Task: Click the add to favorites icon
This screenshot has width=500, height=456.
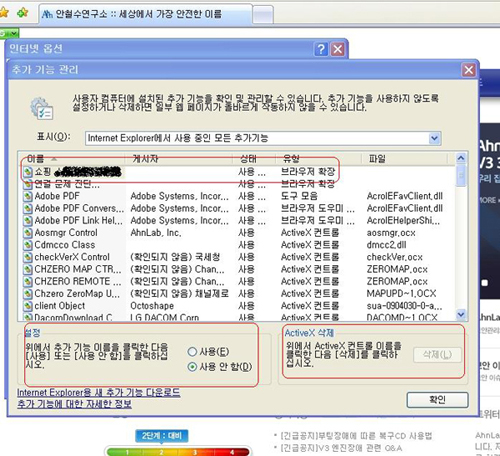Action: pyautogui.click(x=22, y=13)
